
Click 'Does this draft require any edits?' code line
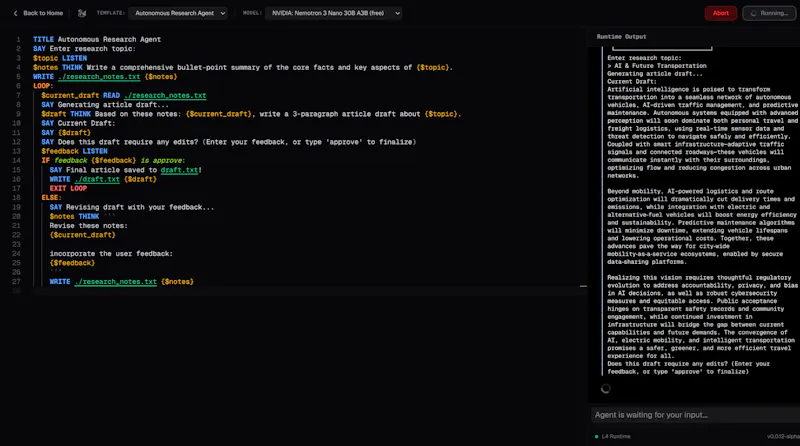[229, 142]
